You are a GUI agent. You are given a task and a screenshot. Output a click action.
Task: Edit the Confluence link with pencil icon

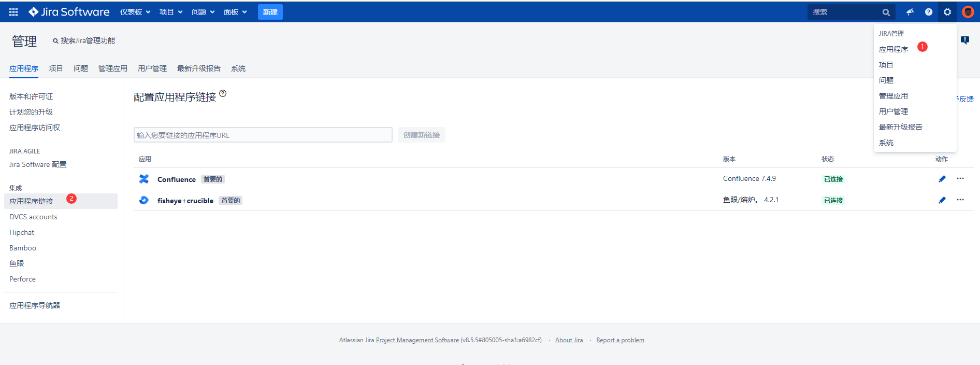tap(942, 179)
